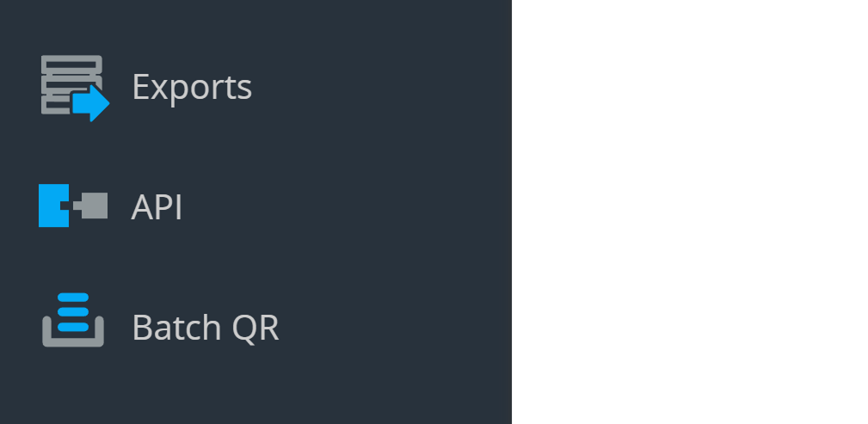
Task: Click the "Exports" text label
Action: pyautogui.click(x=191, y=87)
